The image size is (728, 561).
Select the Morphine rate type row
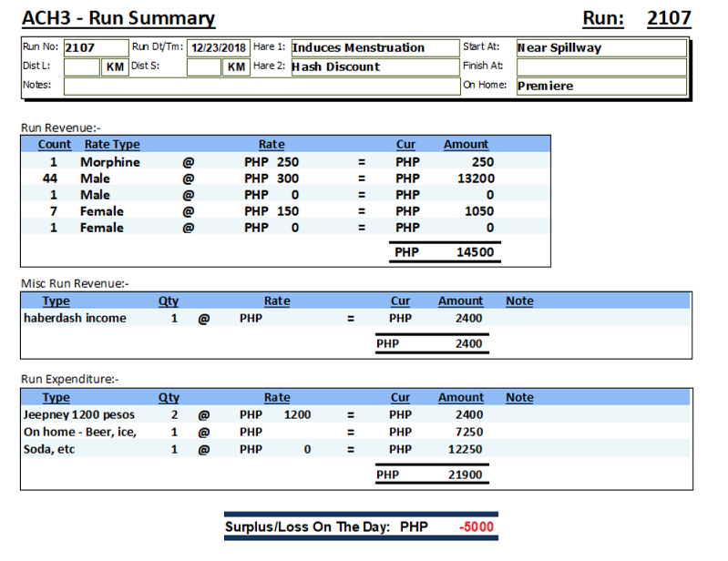point(109,162)
